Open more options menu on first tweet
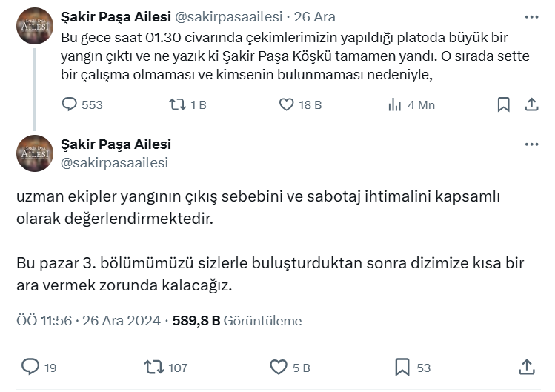 [531, 16]
